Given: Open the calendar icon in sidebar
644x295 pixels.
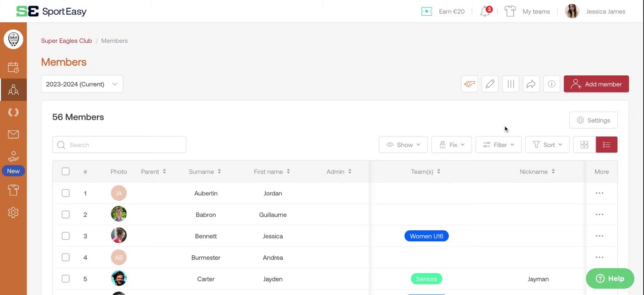Looking at the screenshot, I should click(14, 67).
